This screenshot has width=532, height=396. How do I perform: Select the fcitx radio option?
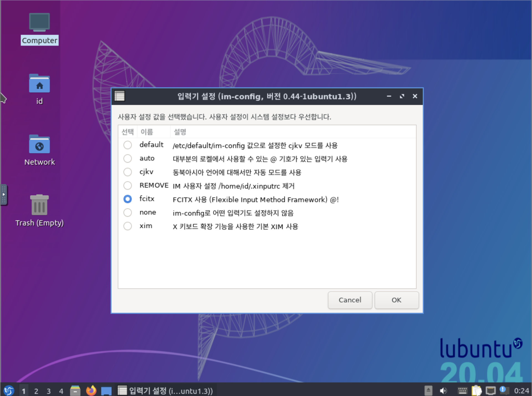[x=127, y=199]
